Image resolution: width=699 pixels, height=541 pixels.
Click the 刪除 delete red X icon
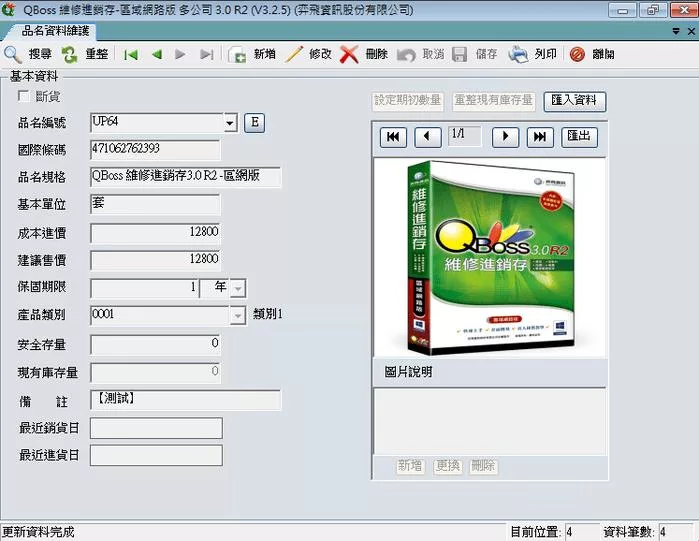tap(349, 54)
